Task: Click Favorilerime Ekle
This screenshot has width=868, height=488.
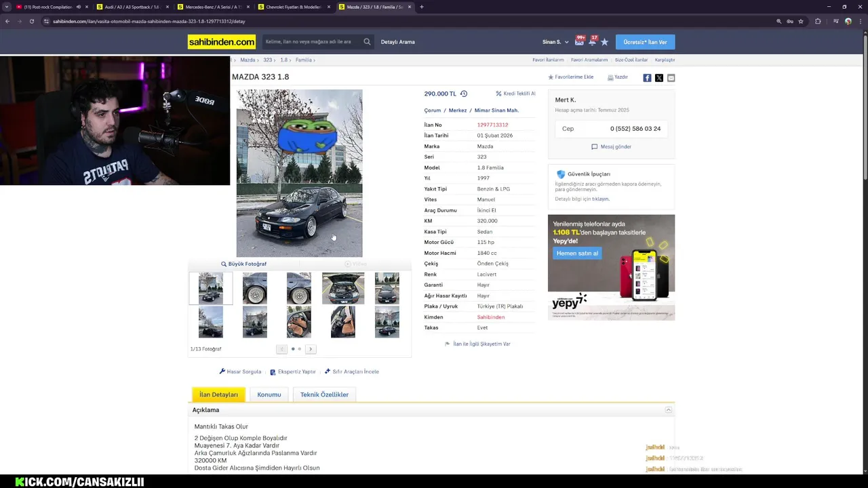Action: (x=570, y=77)
